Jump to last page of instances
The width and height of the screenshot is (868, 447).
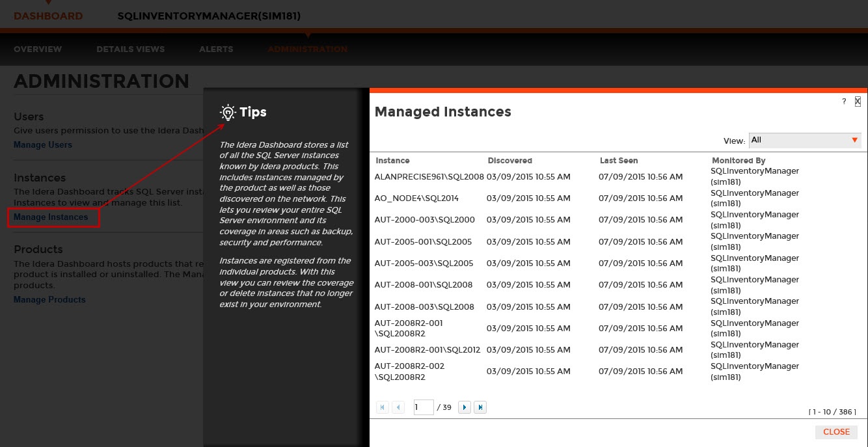[x=480, y=407]
